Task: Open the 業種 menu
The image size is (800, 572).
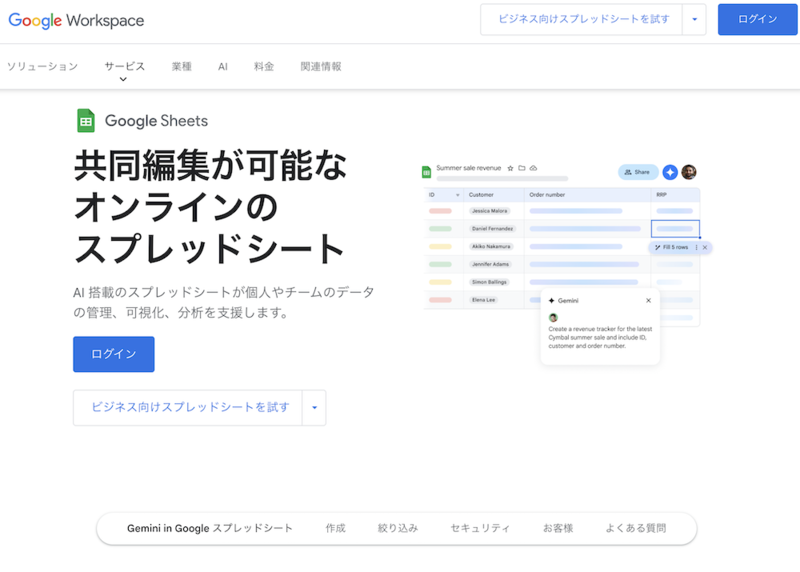Action: [182, 66]
